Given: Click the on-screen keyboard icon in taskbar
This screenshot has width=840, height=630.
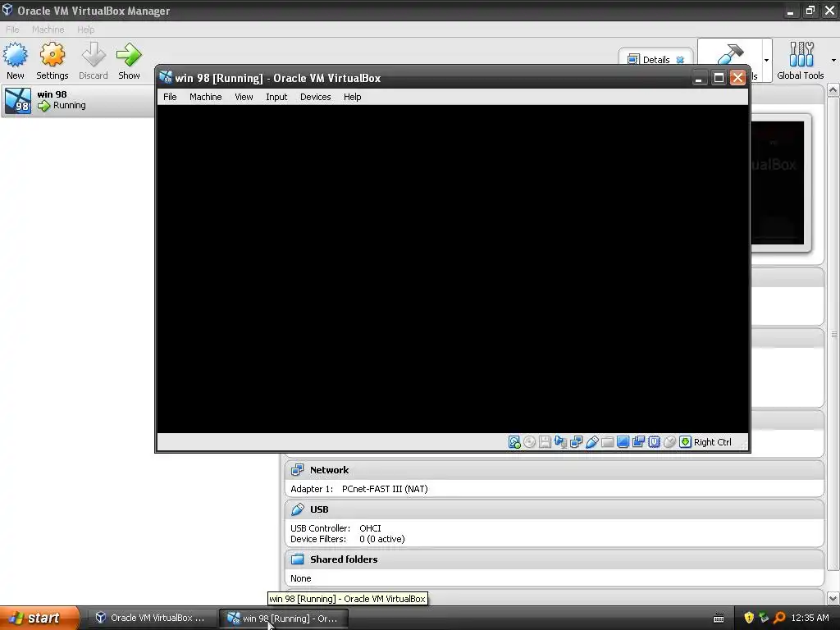Looking at the screenshot, I should tap(719, 619).
